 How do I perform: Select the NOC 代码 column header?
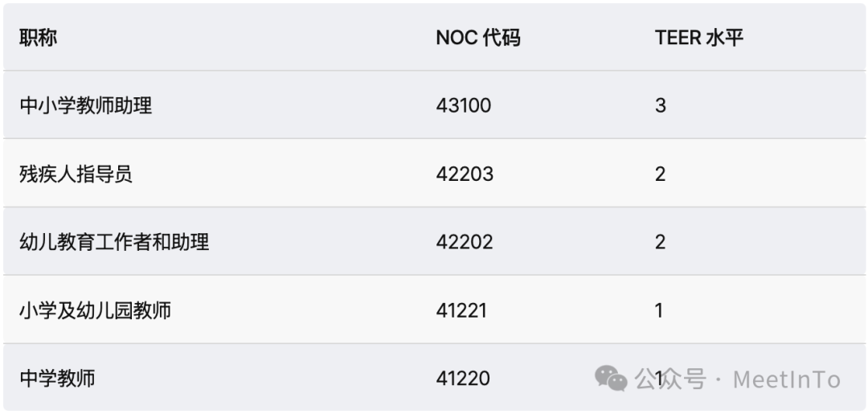478,38
